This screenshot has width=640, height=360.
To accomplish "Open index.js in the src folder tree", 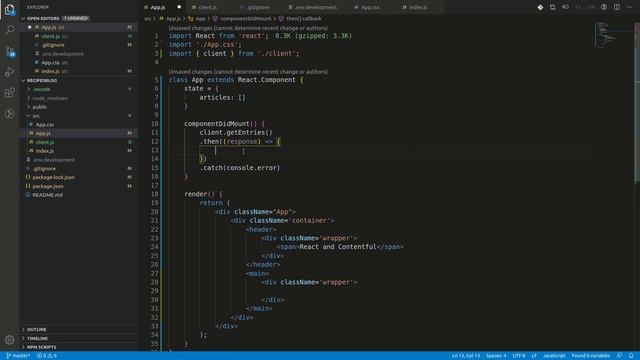I will point(79,151).
